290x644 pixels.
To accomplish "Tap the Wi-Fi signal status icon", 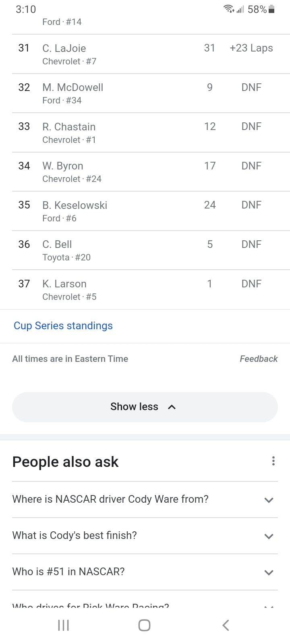I will pyautogui.click(x=229, y=9).
